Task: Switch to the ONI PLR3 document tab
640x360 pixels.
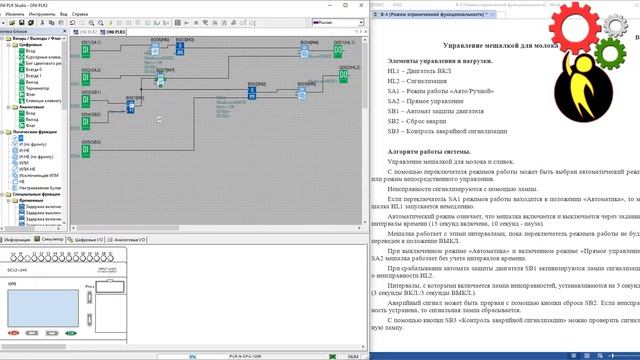Action: (x=113, y=32)
